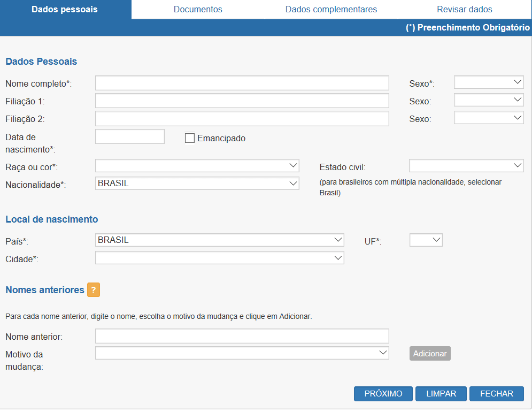This screenshot has height=412, width=532.
Task: Click the Local de nascimento heading
Action: [x=52, y=219]
